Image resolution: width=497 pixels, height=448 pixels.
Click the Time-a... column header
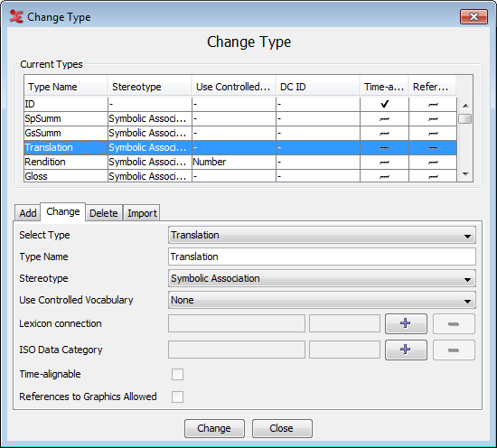tap(384, 87)
